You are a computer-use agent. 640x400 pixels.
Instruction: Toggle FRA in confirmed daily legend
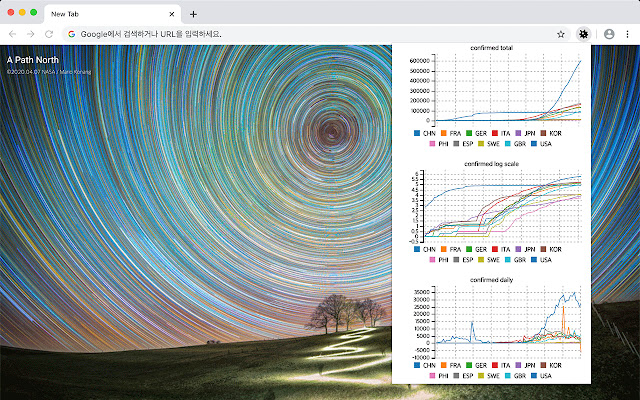[451, 365]
